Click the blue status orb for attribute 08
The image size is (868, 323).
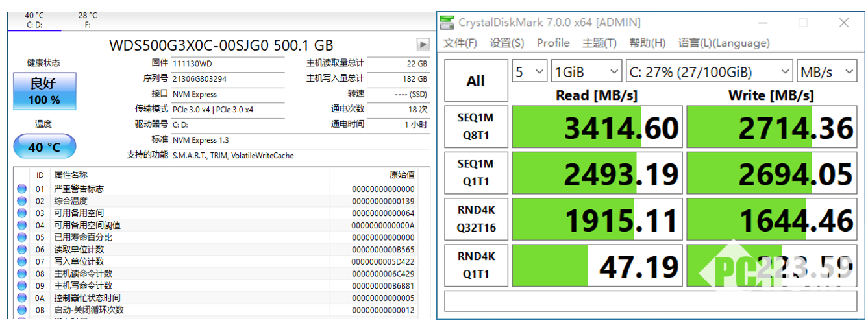tap(21, 274)
